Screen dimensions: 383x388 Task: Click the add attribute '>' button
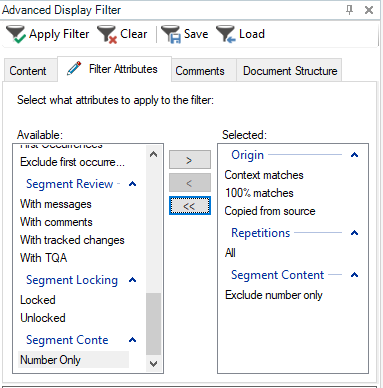click(x=190, y=160)
